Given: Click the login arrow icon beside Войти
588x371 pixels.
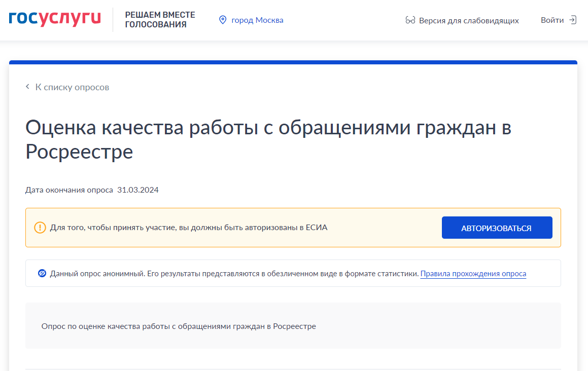Looking at the screenshot, I should point(572,20).
